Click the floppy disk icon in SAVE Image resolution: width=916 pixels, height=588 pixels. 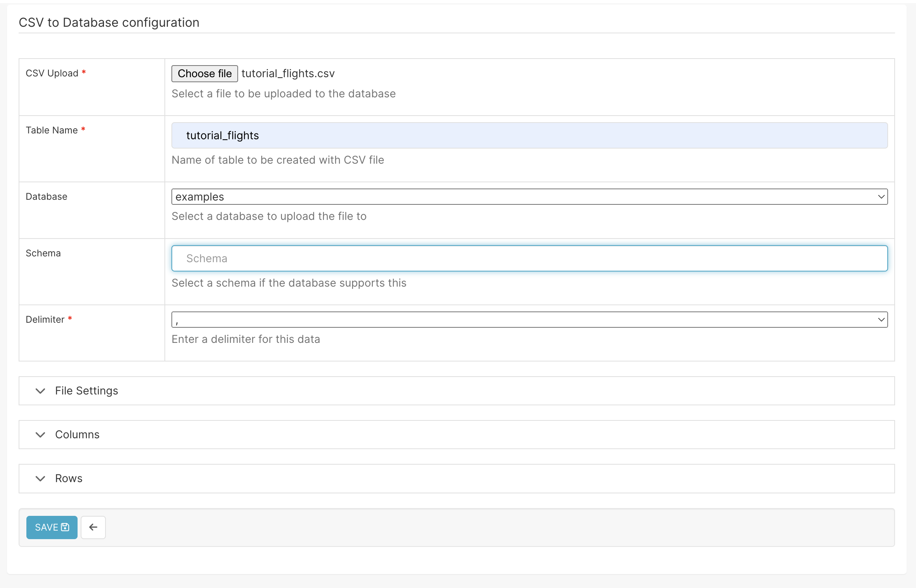[x=65, y=527]
